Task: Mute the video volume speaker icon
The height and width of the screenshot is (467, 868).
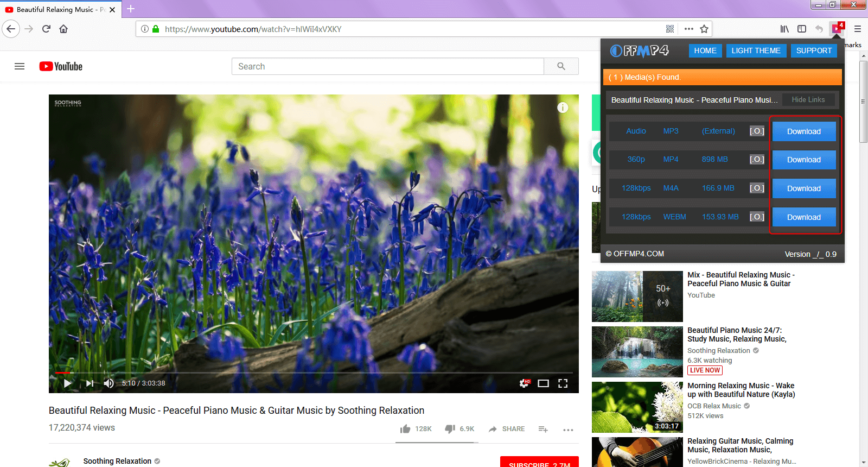Action: coord(108,383)
